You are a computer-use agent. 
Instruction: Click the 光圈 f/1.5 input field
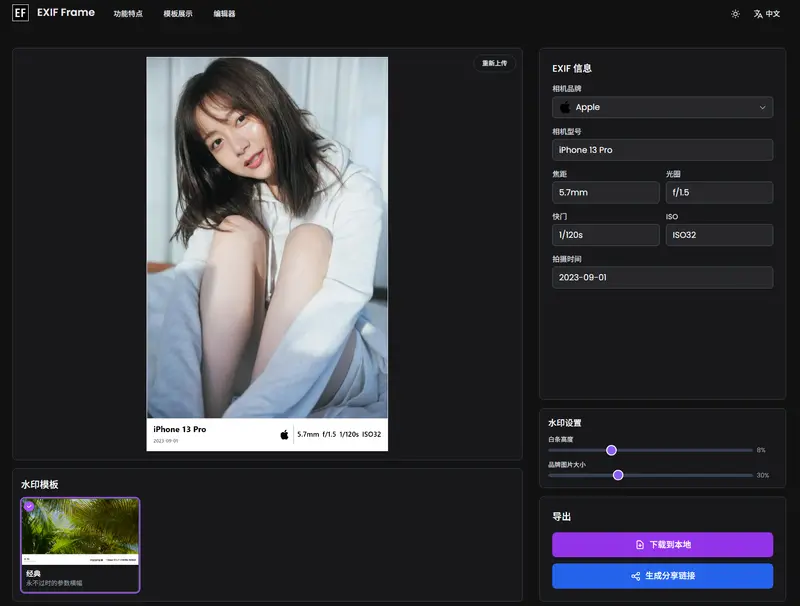coord(719,192)
